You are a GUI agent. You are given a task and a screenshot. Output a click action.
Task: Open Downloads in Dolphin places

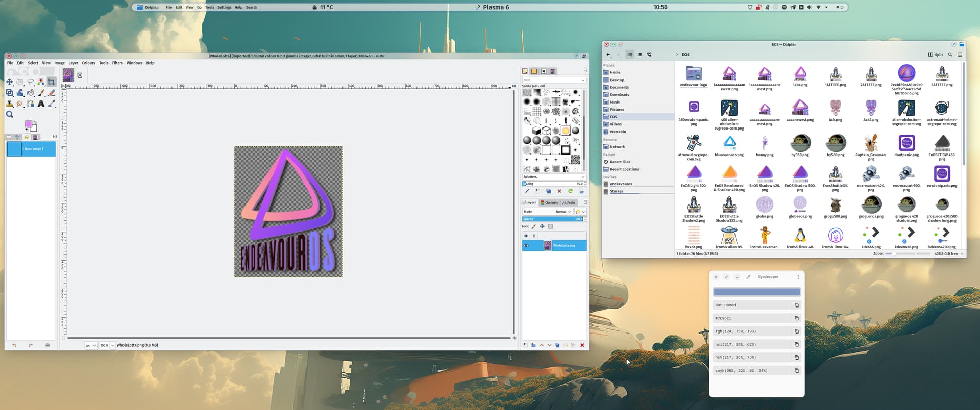(619, 95)
